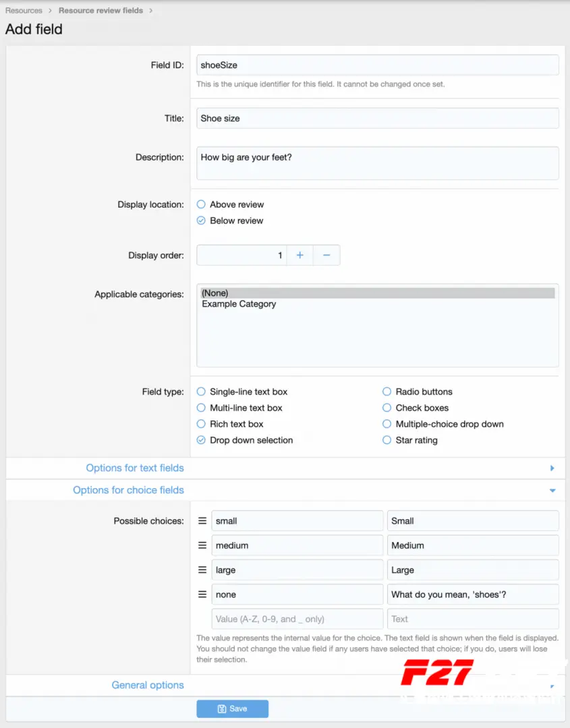This screenshot has width=570, height=728.
Task: Select '(None)' in applicable categories list
Action: 378,293
